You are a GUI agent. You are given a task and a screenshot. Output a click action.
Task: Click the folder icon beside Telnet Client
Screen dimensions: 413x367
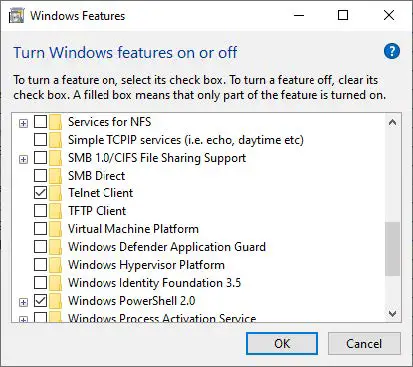tap(56, 193)
